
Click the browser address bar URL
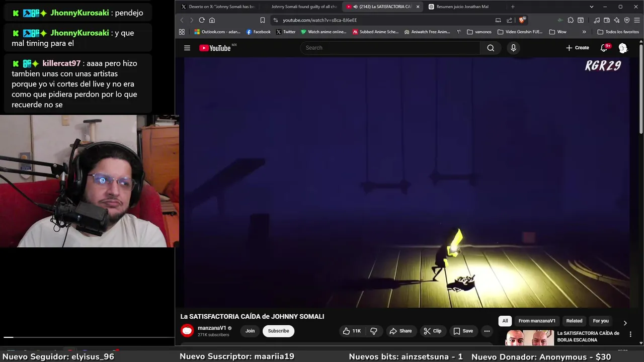point(319,20)
